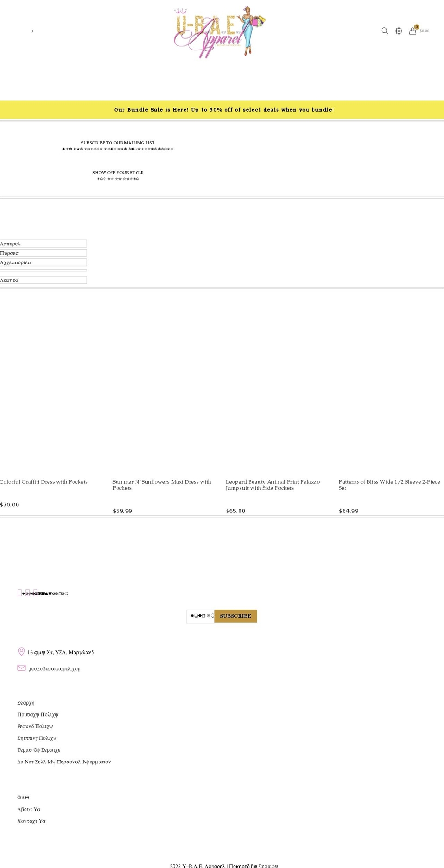The image size is (444, 868).
Task: Click "SUBSCRIBE TO OUR MAILING LIST" heading
Action: point(118,143)
